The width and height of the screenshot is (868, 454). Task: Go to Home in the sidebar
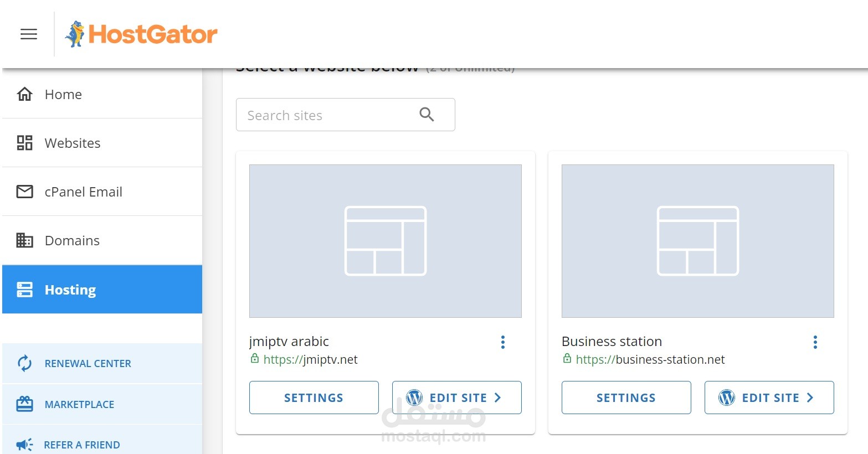(x=102, y=94)
